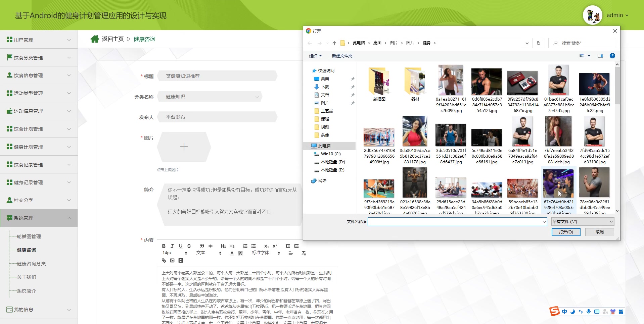Change file dialog view mode
This screenshot has height=324, width=644.
tap(582, 56)
